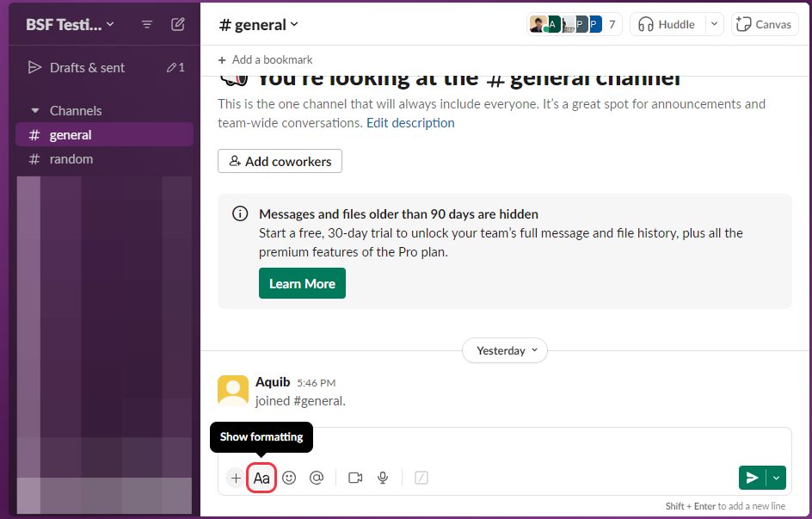Click the Edit description link
Viewport: 812px width, 519px height.
(x=410, y=122)
